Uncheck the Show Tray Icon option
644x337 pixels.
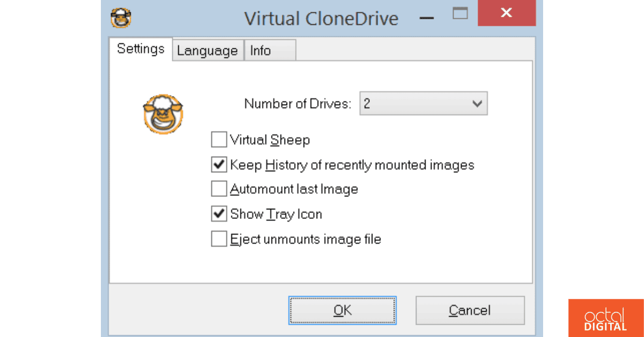[x=219, y=214]
